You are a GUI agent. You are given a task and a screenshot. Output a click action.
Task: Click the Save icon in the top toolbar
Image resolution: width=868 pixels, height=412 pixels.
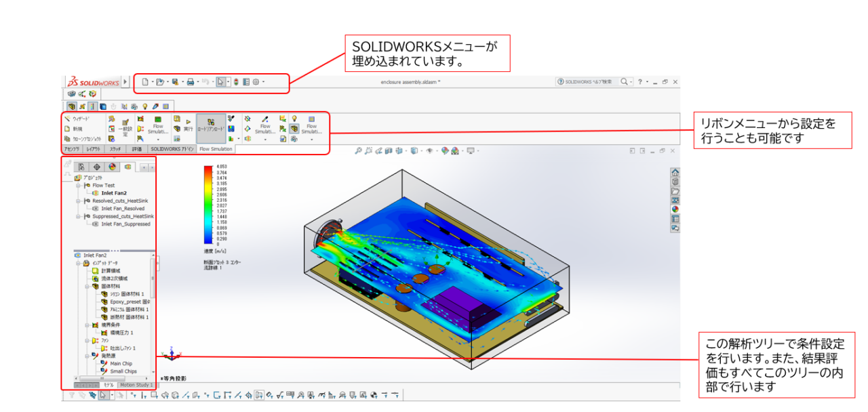point(174,82)
